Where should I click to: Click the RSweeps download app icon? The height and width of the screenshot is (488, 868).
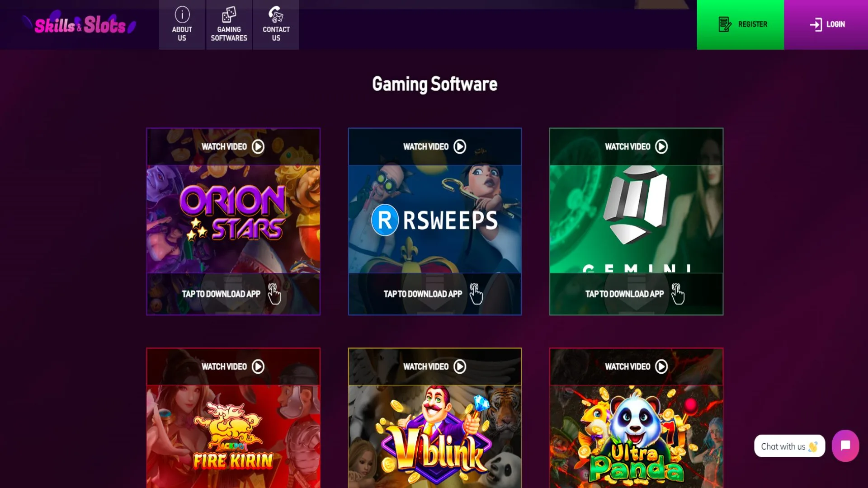476,294
